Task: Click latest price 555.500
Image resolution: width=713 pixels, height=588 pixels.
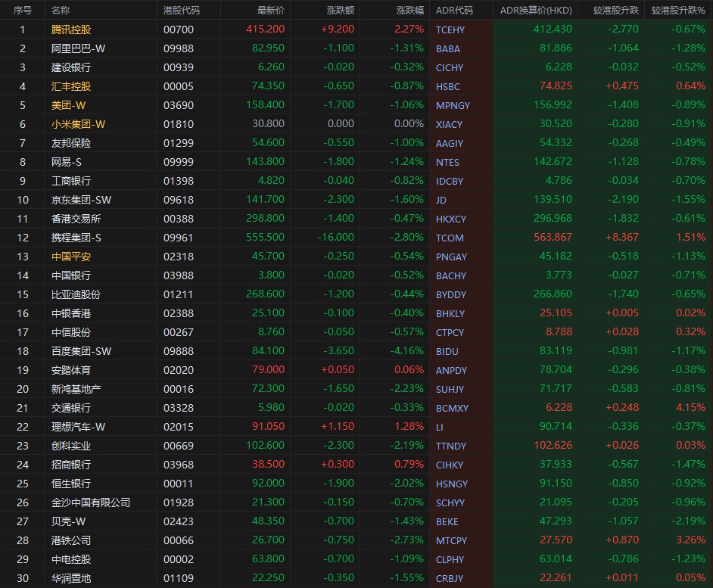Action: [x=265, y=238]
